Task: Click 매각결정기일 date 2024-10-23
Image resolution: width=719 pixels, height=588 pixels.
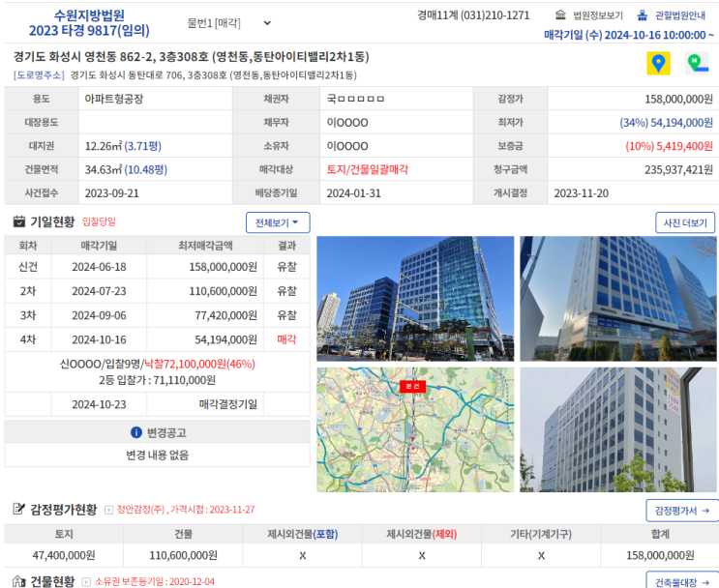Action: pyautogui.click(x=99, y=404)
